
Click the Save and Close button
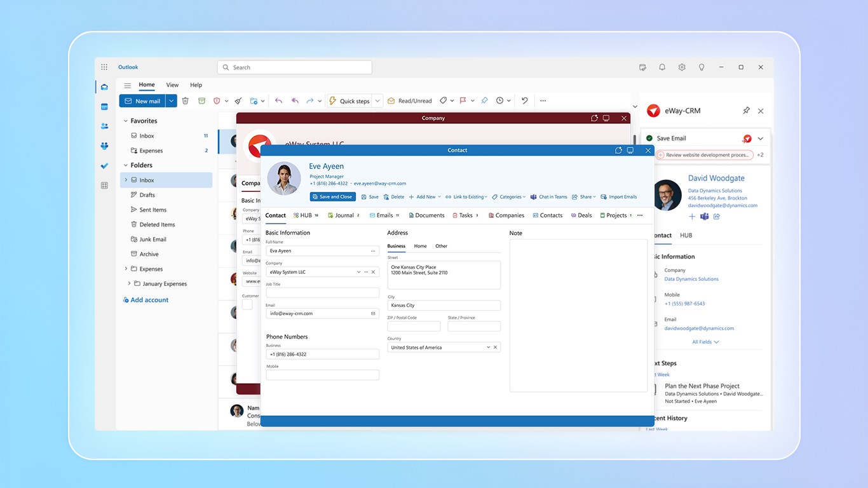pos(333,197)
